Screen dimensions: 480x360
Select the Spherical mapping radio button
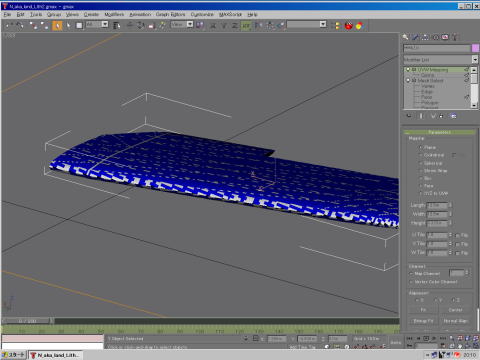(x=421, y=163)
